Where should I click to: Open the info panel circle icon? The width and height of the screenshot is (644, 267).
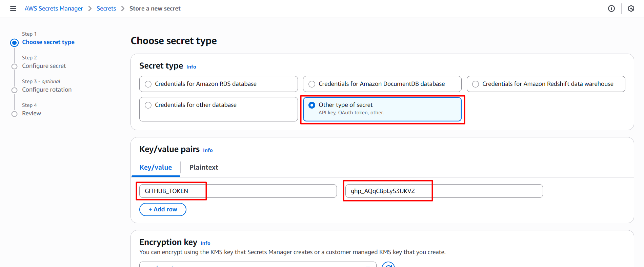pyautogui.click(x=611, y=8)
